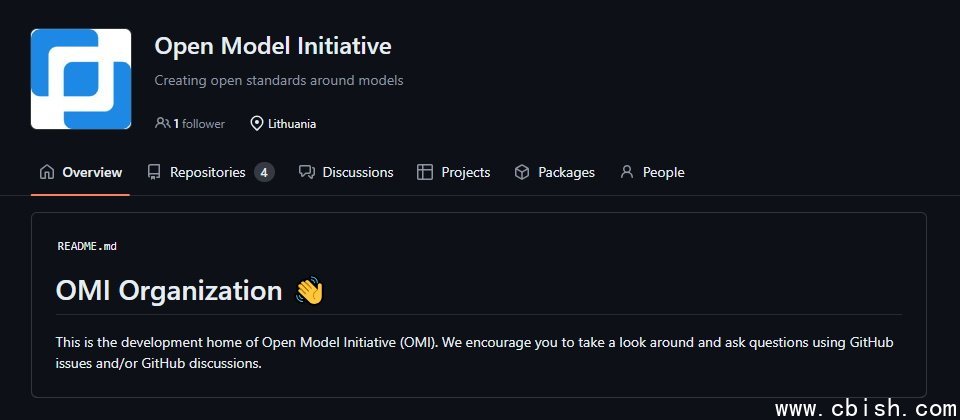Click the home icon beside Overview

tap(47, 172)
